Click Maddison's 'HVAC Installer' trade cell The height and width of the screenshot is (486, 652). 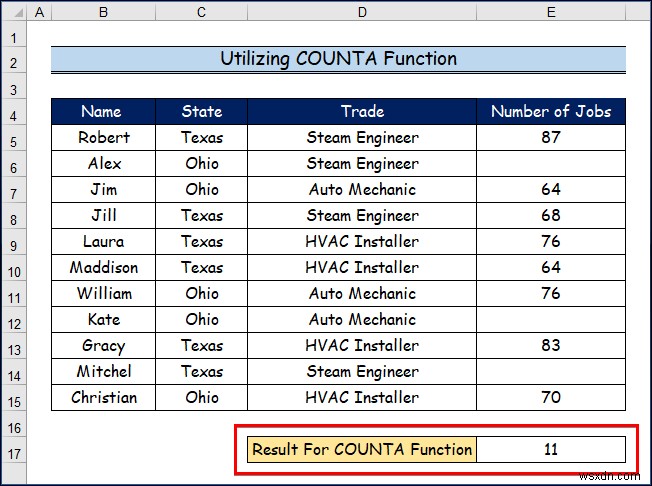(362, 267)
